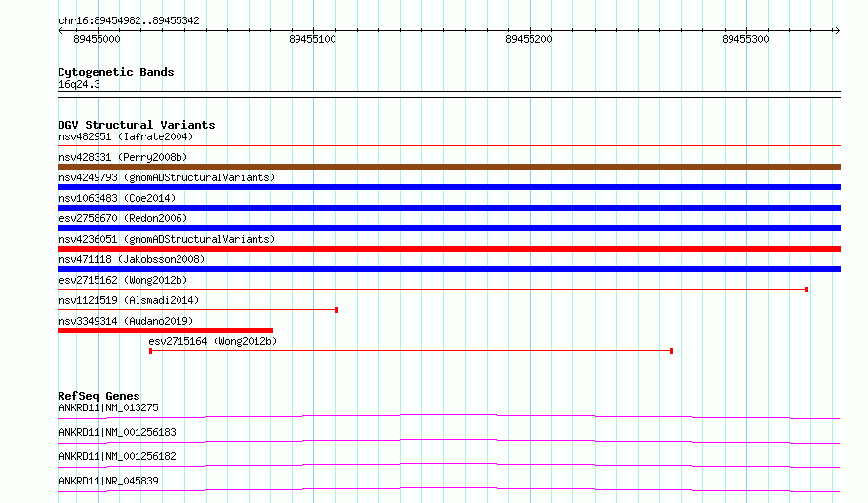This screenshot has width=868, height=503.
Task: Click the thin red nsv482951 variant line
Action: 449,146
